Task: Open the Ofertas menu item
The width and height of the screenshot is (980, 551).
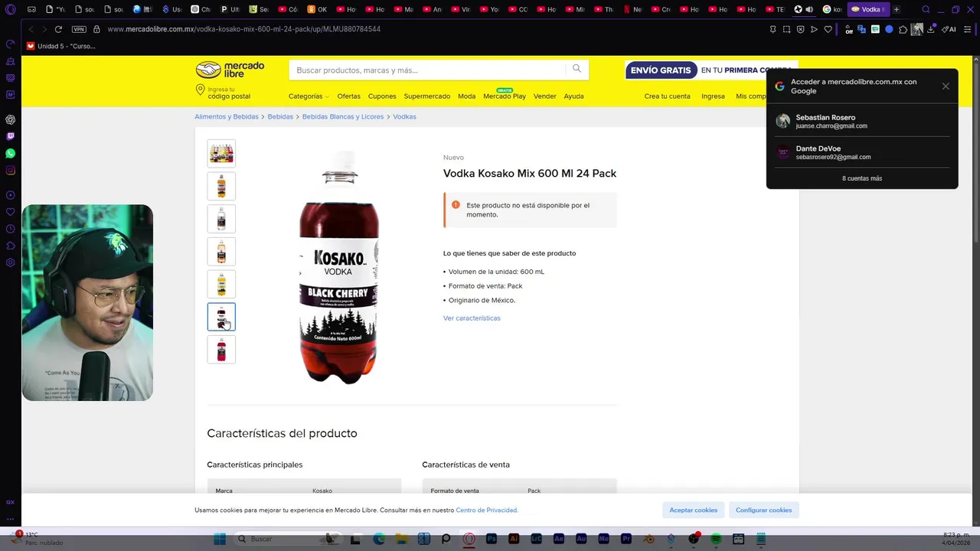Action: 348,96
